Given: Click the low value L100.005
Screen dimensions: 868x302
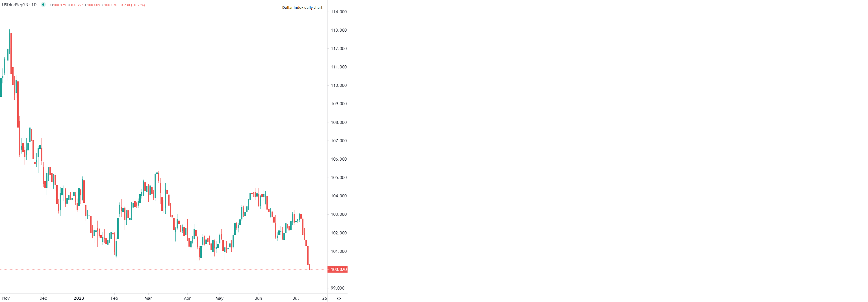Looking at the screenshot, I should point(93,5).
